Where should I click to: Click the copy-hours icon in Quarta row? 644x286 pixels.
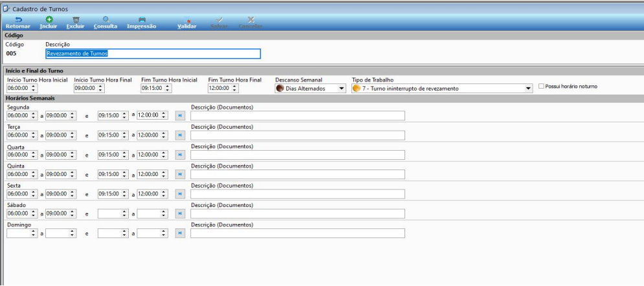(180, 155)
